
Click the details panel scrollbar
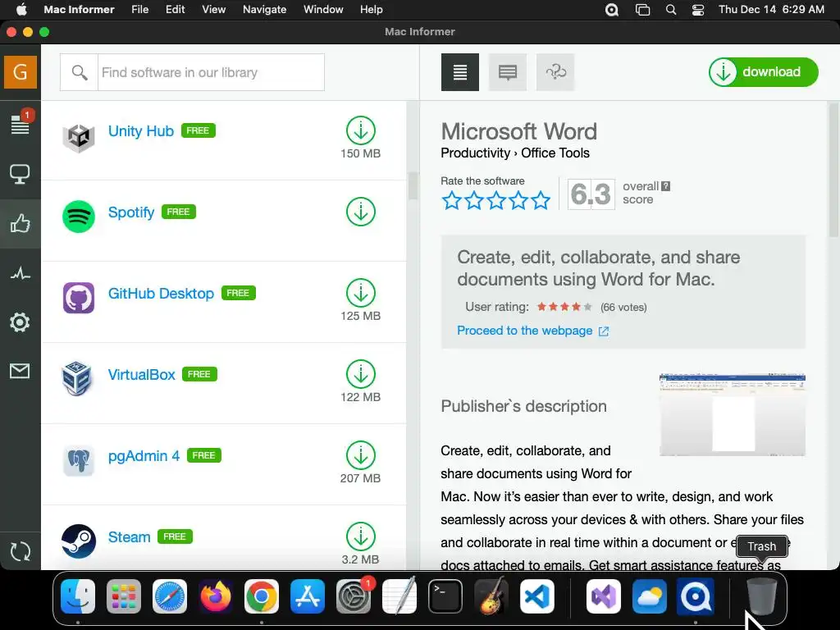click(833, 171)
